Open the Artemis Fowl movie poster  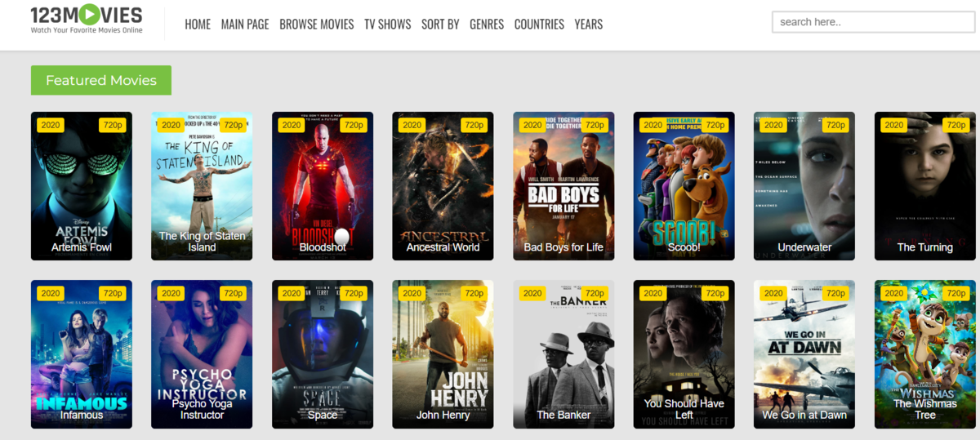(x=82, y=186)
